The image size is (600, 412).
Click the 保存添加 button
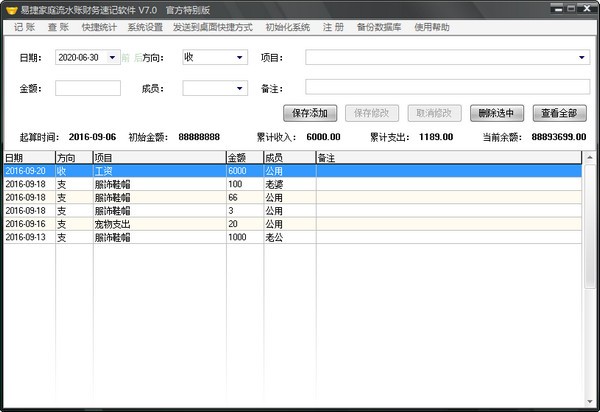(310, 113)
